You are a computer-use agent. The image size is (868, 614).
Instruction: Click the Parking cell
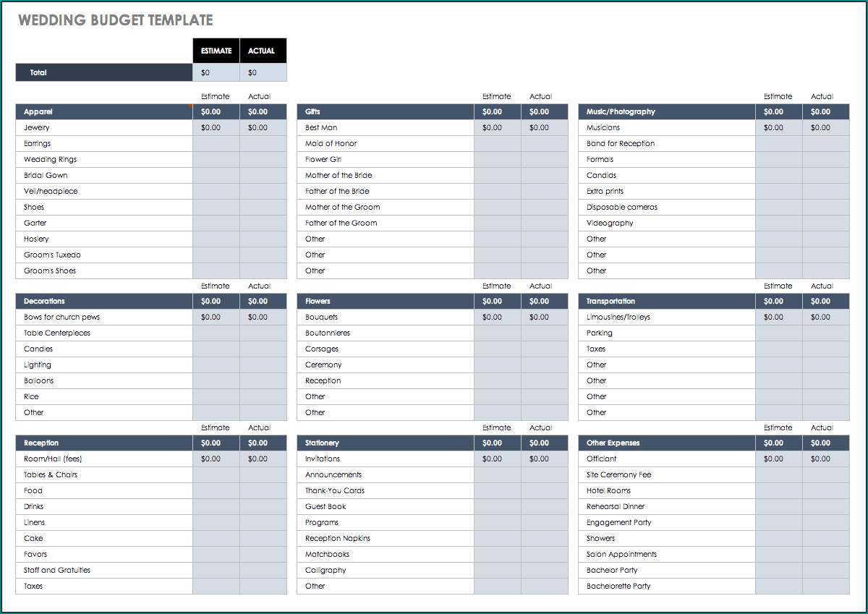tap(667, 333)
